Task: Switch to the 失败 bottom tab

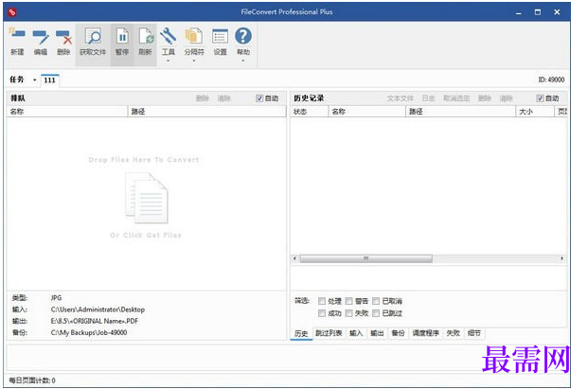Action: tap(453, 333)
